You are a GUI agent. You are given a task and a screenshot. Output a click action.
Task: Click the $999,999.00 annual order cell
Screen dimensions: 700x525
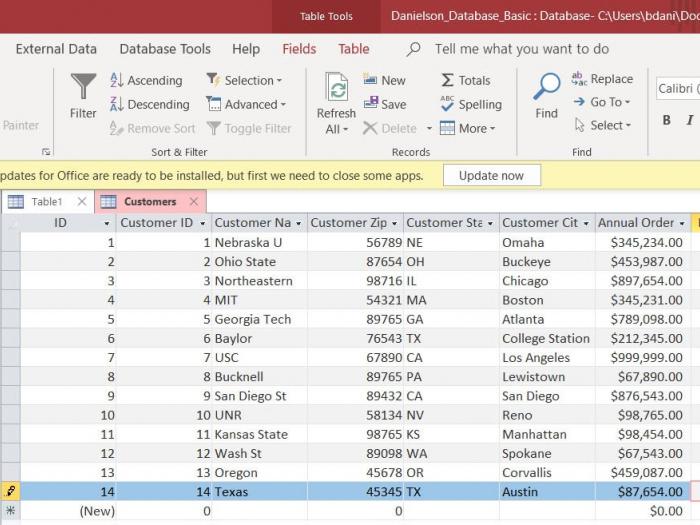click(643, 358)
